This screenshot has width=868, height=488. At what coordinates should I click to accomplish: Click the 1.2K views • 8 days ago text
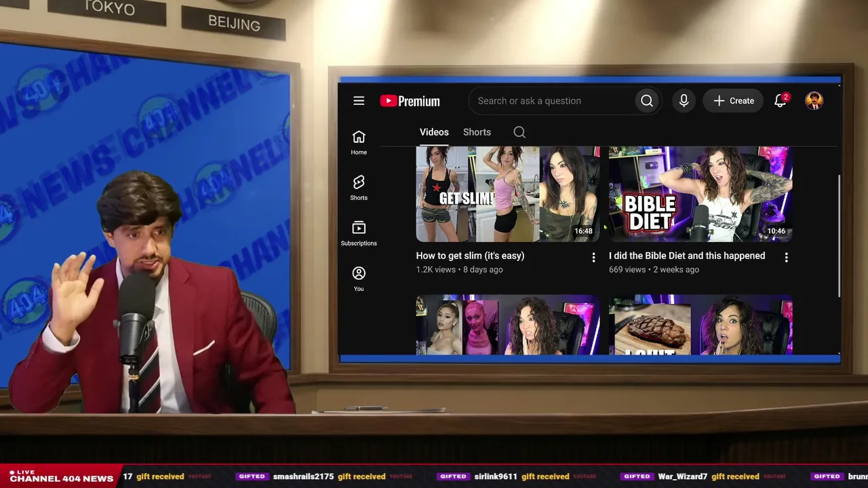[x=460, y=270]
